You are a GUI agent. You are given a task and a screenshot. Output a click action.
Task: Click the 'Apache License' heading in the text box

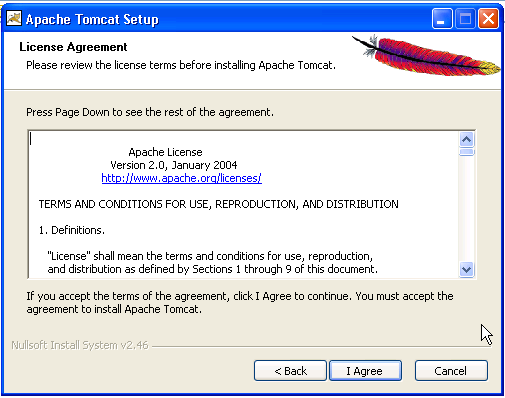point(165,152)
